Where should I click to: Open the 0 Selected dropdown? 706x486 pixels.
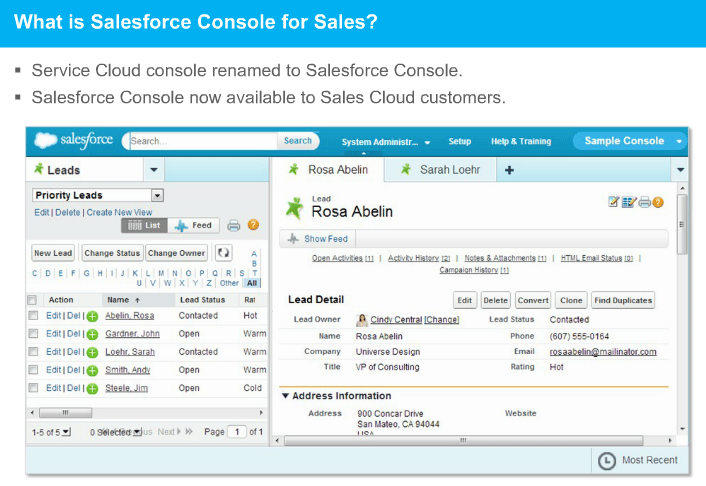pos(137,431)
